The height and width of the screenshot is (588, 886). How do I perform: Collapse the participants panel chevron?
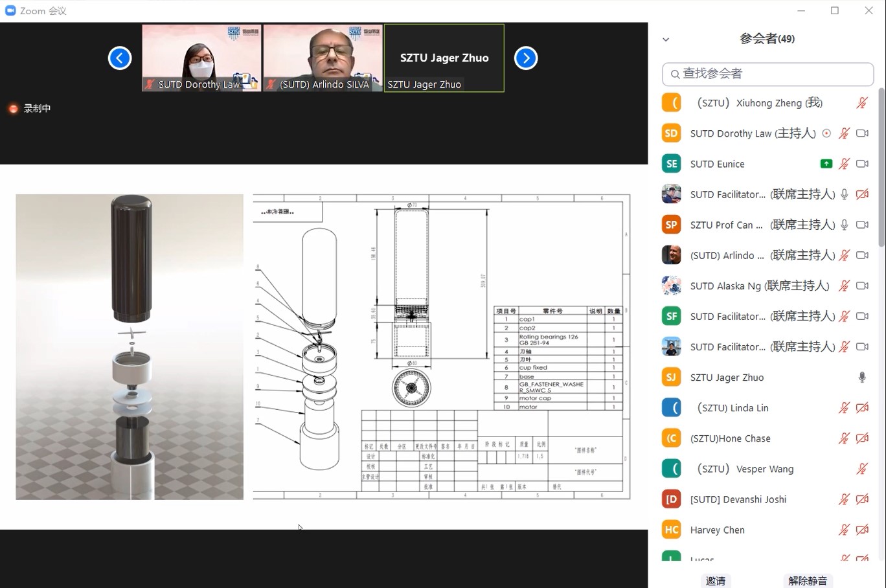(666, 40)
